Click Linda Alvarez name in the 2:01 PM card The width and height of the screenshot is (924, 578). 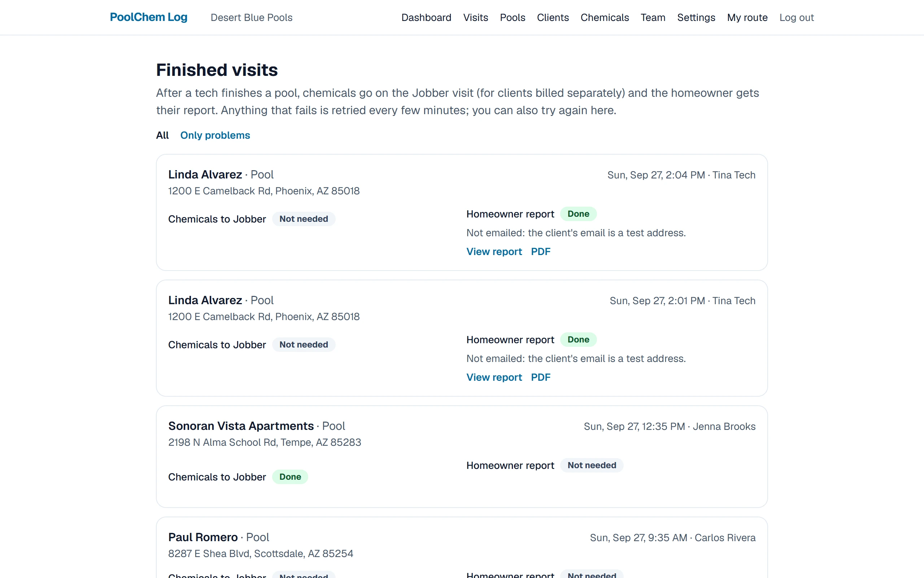(205, 300)
